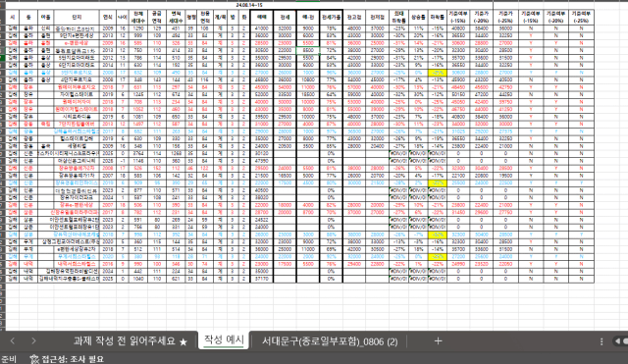Image resolution: width=628 pixels, height=364 pixels.
Task: Select the cell with value 24522
Action: [262, 220]
